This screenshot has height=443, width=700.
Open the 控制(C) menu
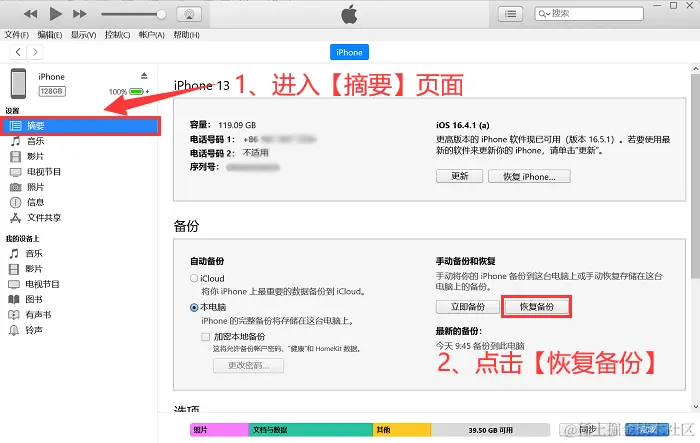117,35
